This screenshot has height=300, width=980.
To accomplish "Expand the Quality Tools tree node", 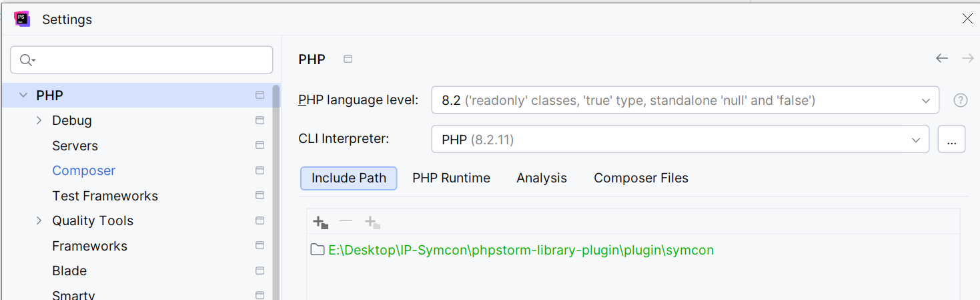I will coord(39,220).
